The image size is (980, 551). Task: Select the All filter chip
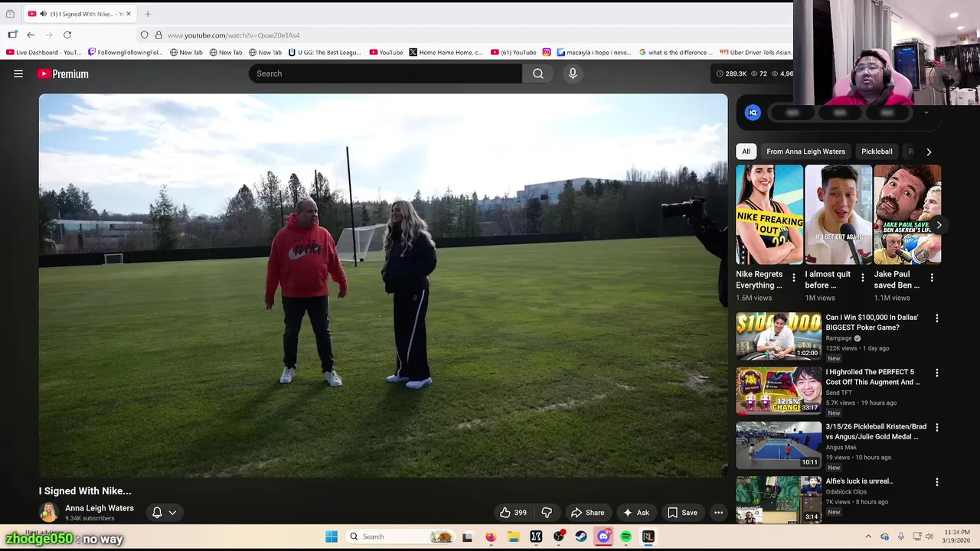click(x=746, y=152)
